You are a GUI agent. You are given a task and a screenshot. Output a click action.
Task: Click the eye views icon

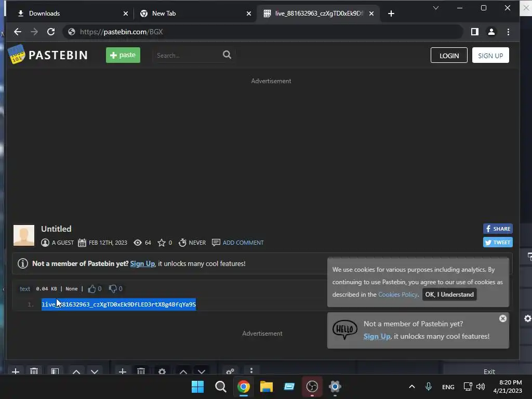(x=137, y=243)
